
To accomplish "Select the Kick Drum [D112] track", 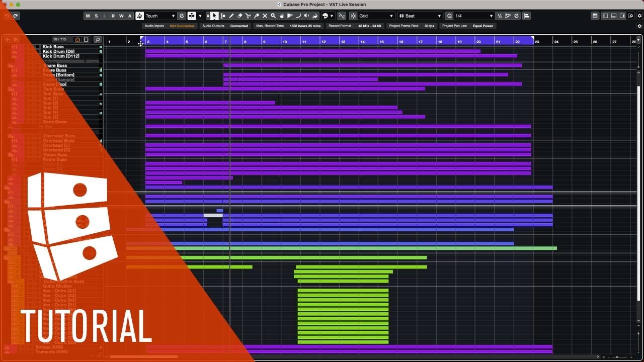I will [x=61, y=56].
